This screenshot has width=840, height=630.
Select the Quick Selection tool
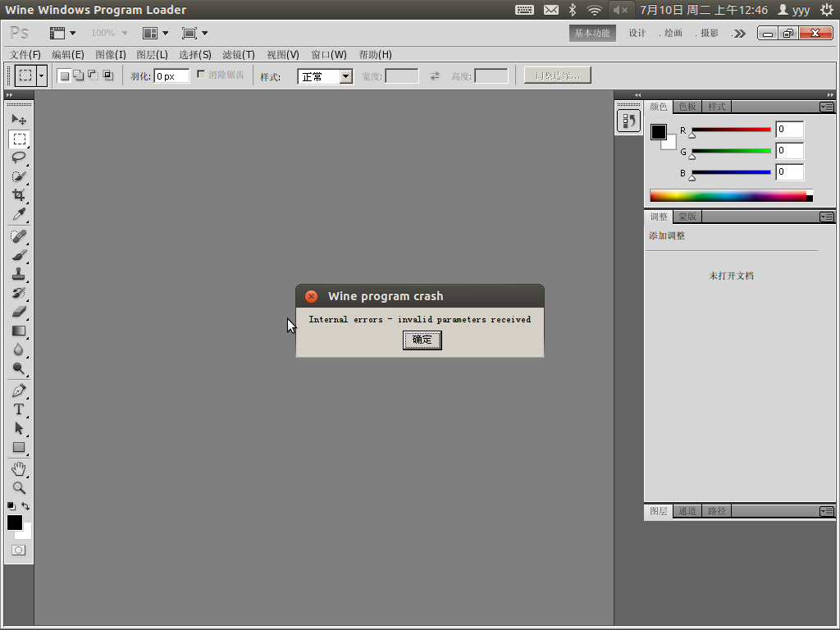pyautogui.click(x=19, y=176)
